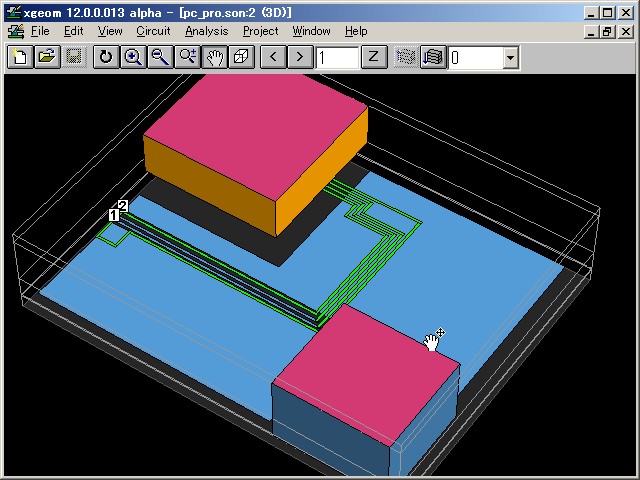Click the Save diskette icon
Screen dimensions: 640x480
[x=73, y=57]
